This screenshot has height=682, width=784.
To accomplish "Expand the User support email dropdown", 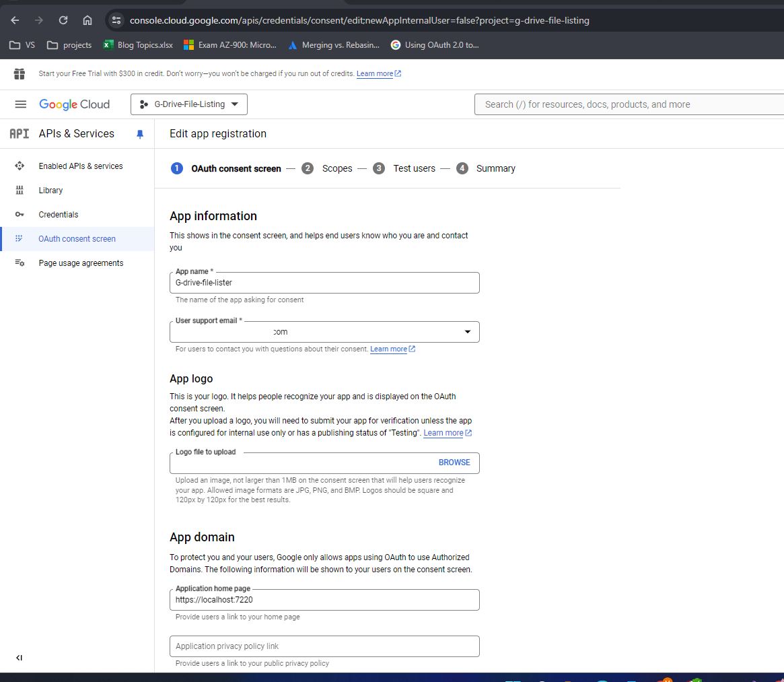I will tap(467, 331).
